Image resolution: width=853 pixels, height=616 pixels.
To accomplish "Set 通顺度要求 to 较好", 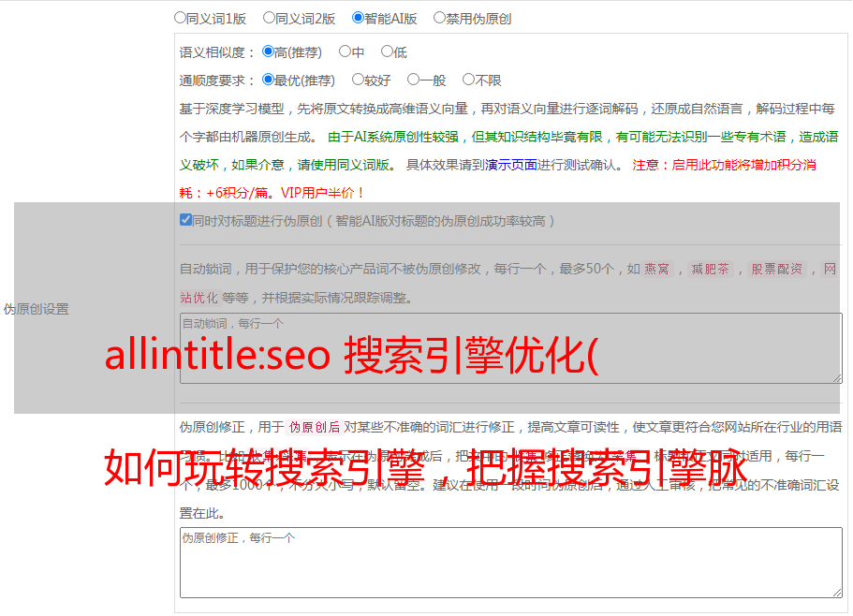I will [x=358, y=80].
